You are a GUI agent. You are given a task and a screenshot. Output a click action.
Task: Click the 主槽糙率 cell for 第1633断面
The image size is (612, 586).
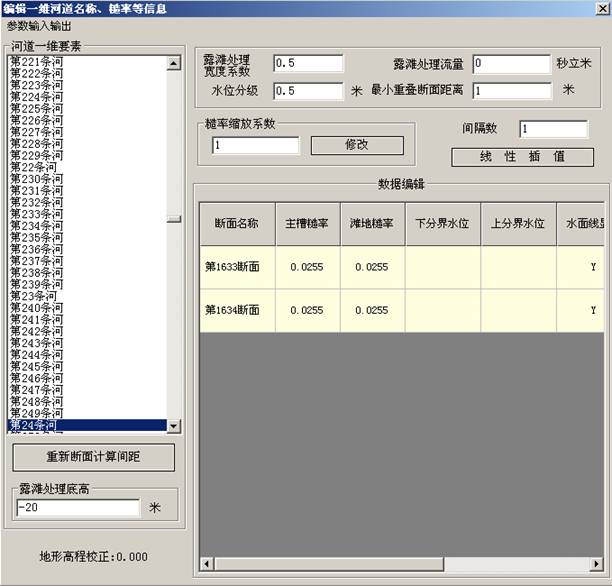coord(305,268)
